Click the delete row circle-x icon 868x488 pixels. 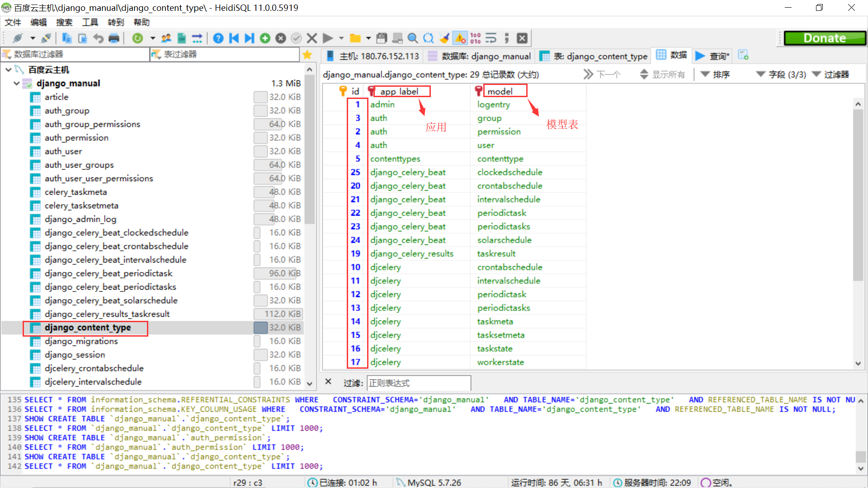pos(281,38)
